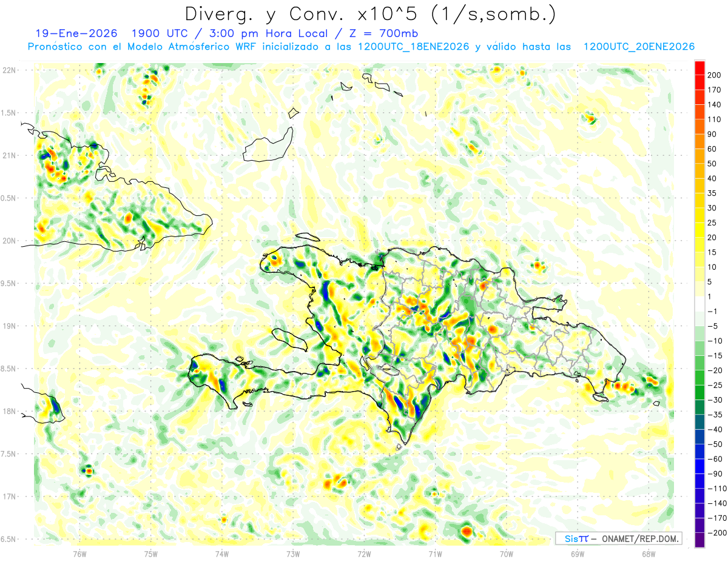Click the 70W longitude label

pyautogui.click(x=507, y=554)
